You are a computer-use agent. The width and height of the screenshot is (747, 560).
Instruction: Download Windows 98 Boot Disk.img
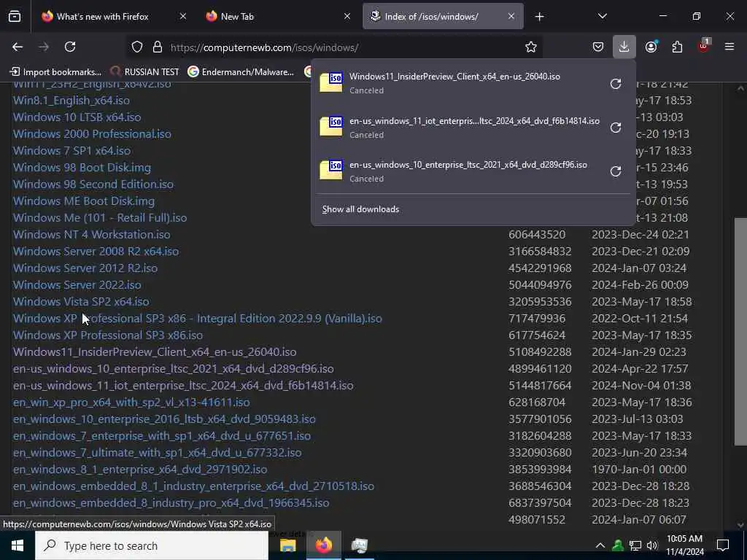click(82, 168)
